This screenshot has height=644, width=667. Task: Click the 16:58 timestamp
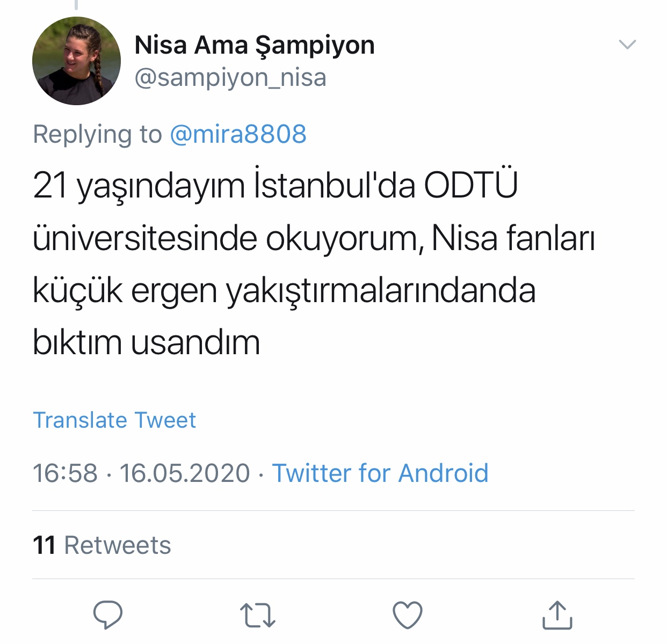(x=65, y=473)
